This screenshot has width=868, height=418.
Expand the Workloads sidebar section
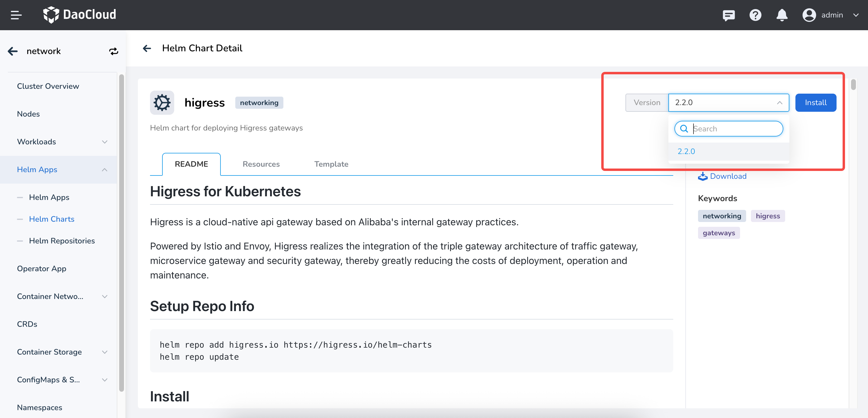click(x=104, y=142)
